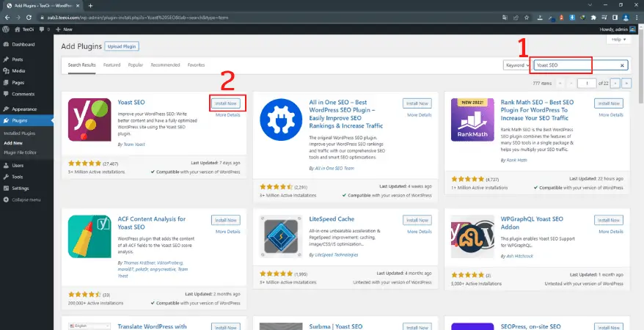The width and height of the screenshot is (644, 330).
Task: Install ACF Content Analysis for Yoast SEO
Action: [226, 220]
